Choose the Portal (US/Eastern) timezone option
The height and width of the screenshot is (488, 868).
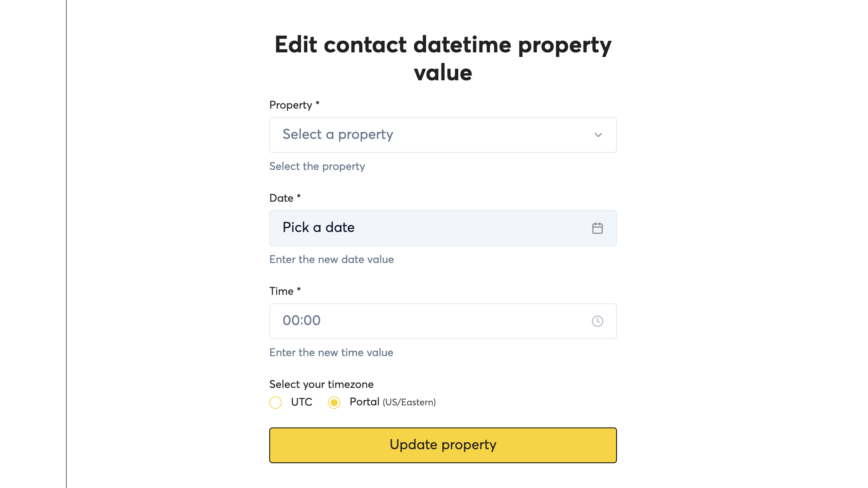(334, 403)
